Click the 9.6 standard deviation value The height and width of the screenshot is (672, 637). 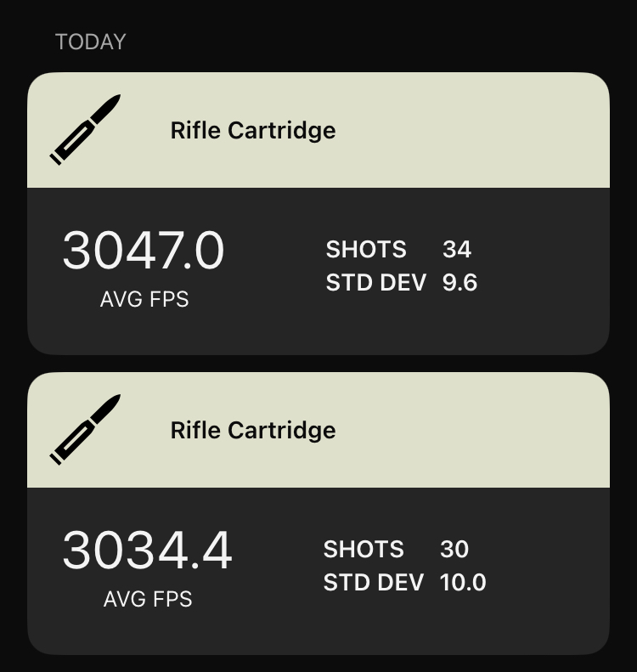(x=459, y=282)
